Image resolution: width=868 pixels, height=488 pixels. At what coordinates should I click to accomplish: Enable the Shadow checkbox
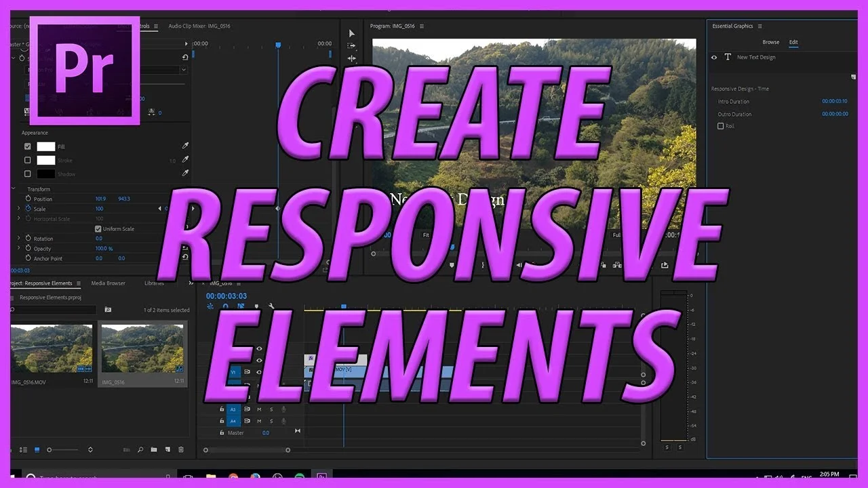tap(28, 174)
